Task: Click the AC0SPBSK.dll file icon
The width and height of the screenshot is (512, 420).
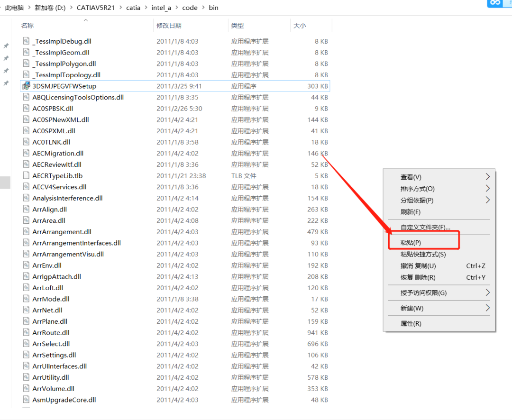Action: tap(27, 109)
